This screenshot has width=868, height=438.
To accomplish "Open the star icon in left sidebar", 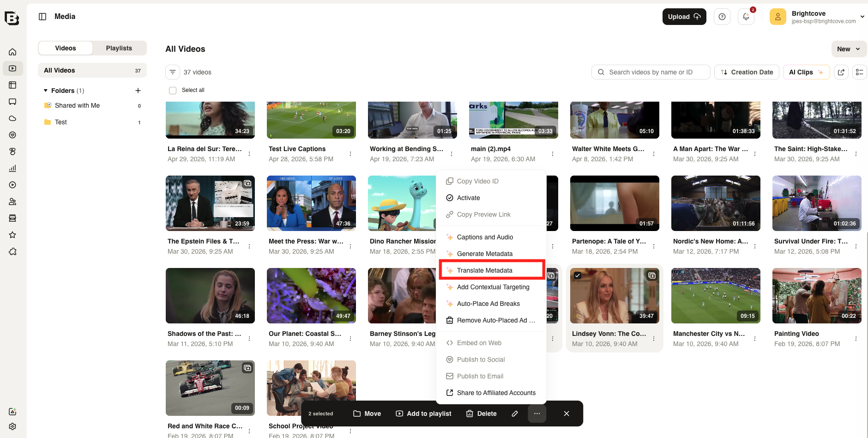I will coord(12,235).
